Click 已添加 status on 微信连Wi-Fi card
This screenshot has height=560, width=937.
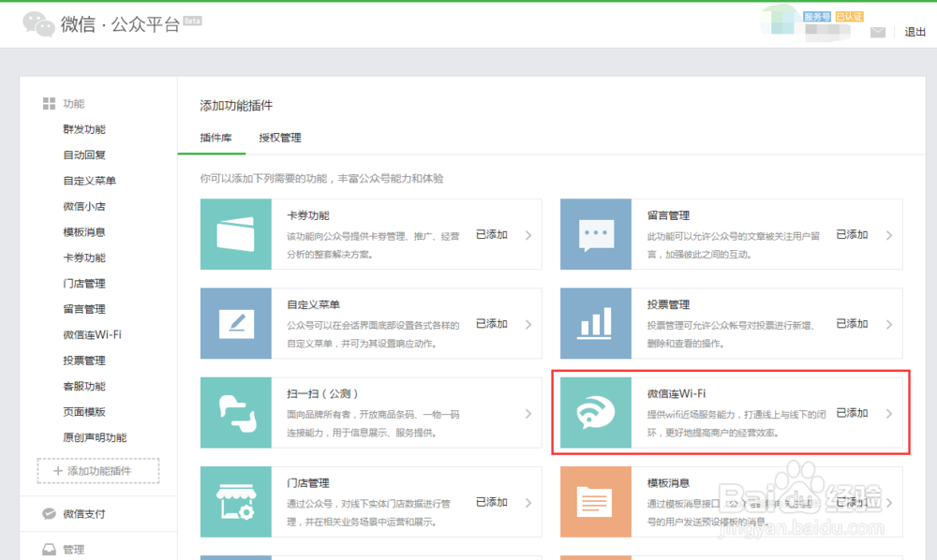tap(852, 413)
